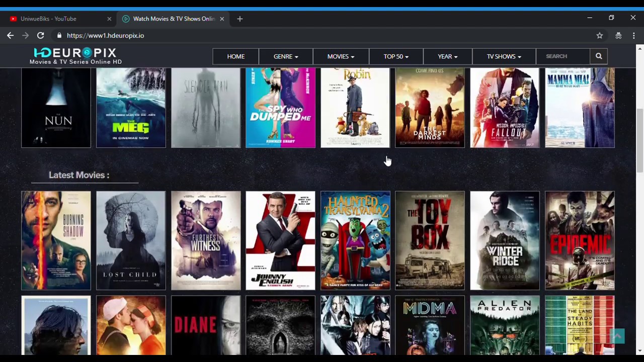
Task: Open the Diane movie poster
Action: (206, 325)
